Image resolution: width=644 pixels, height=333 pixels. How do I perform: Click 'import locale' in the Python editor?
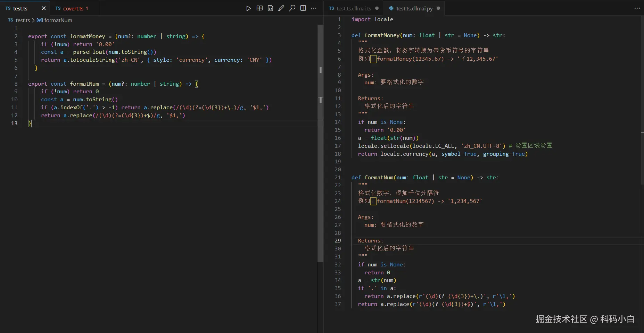click(372, 19)
